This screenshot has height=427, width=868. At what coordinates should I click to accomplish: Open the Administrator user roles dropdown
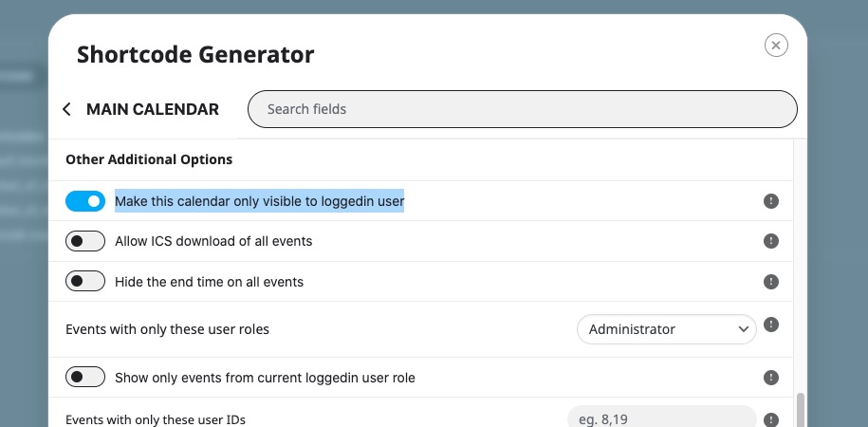tap(666, 329)
